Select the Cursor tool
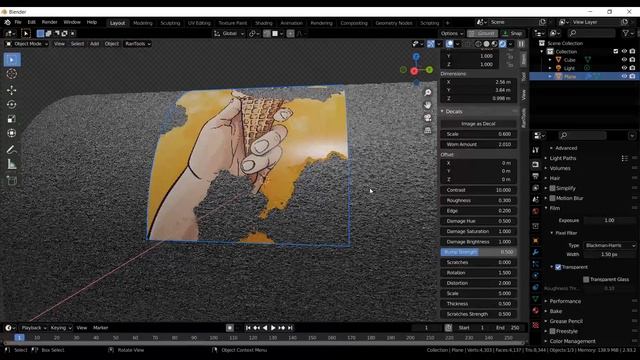This screenshot has width=640, height=360. 12,74
